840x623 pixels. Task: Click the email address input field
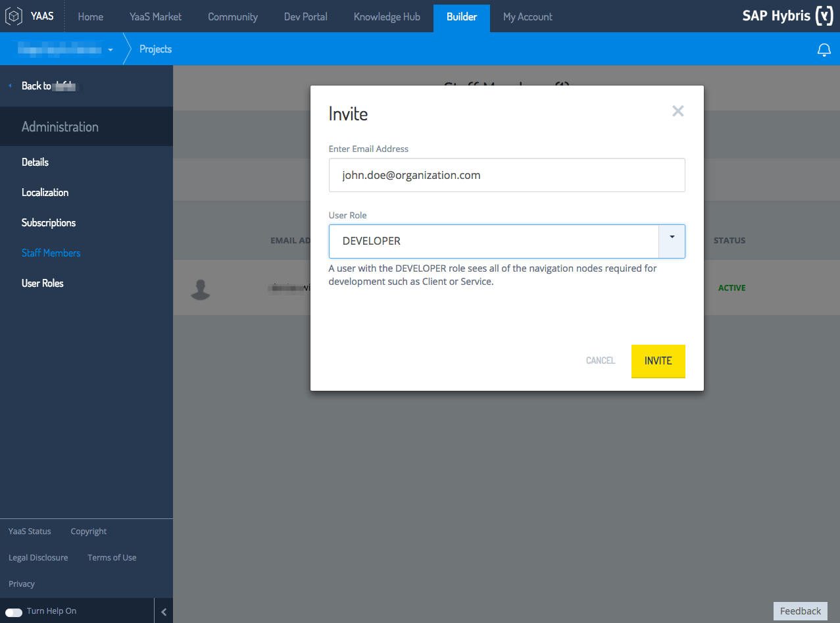[x=507, y=175]
